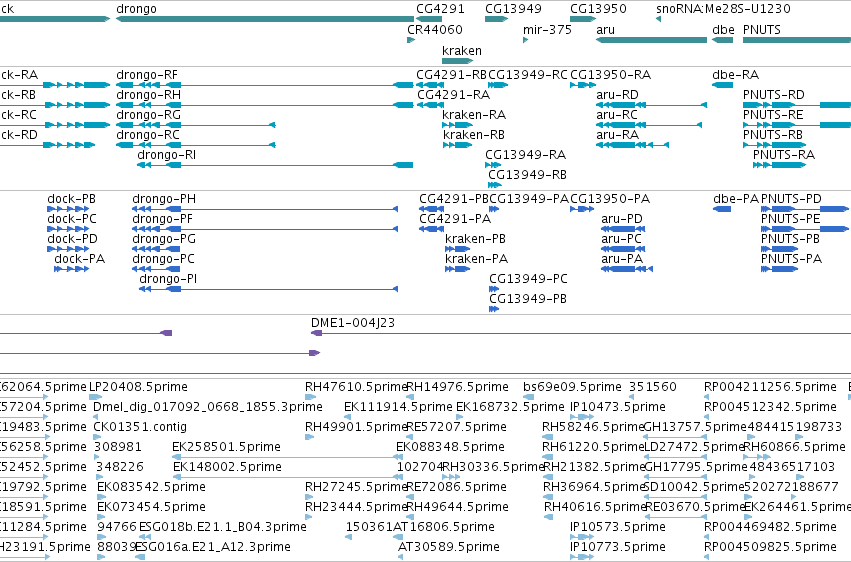Viewport: 851px width, 562px height.
Task: Click the drongo-RG transcript label
Action: tap(148, 115)
